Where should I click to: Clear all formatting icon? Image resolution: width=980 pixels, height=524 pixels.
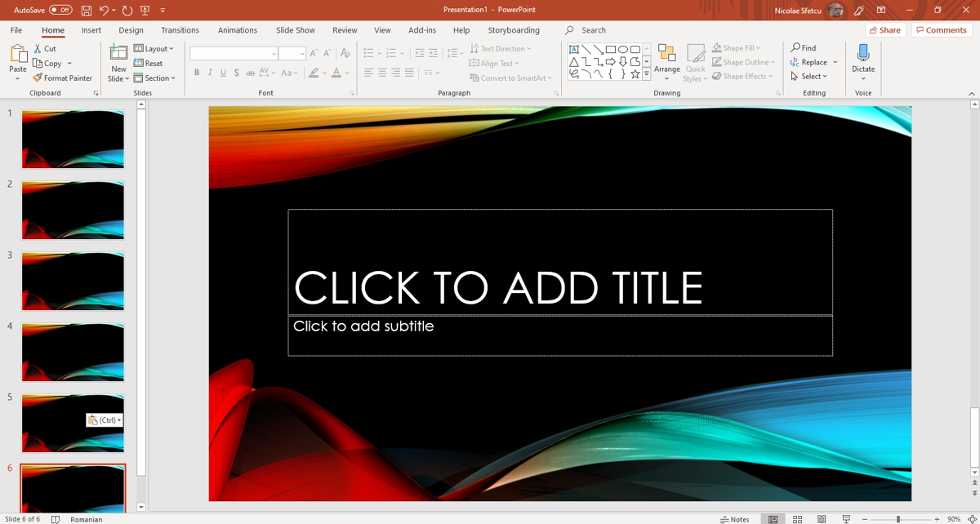click(x=345, y=53)
